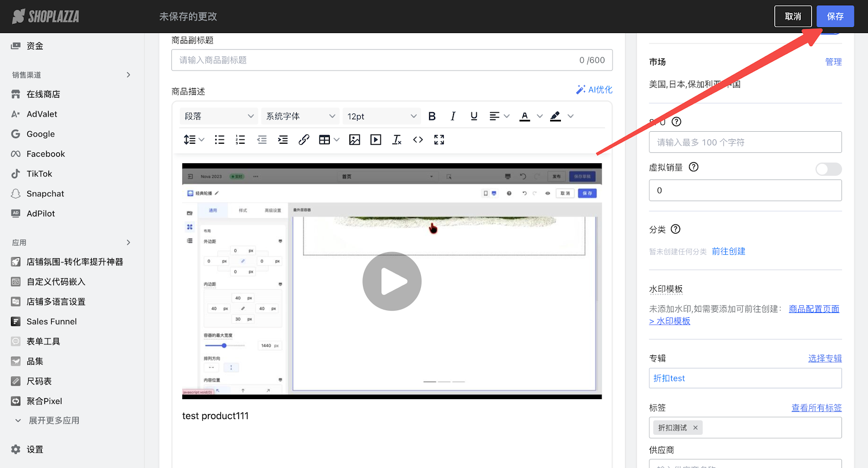
Task: Toggle the 虚拟销量 switch
Action: [x=828, y=169]
